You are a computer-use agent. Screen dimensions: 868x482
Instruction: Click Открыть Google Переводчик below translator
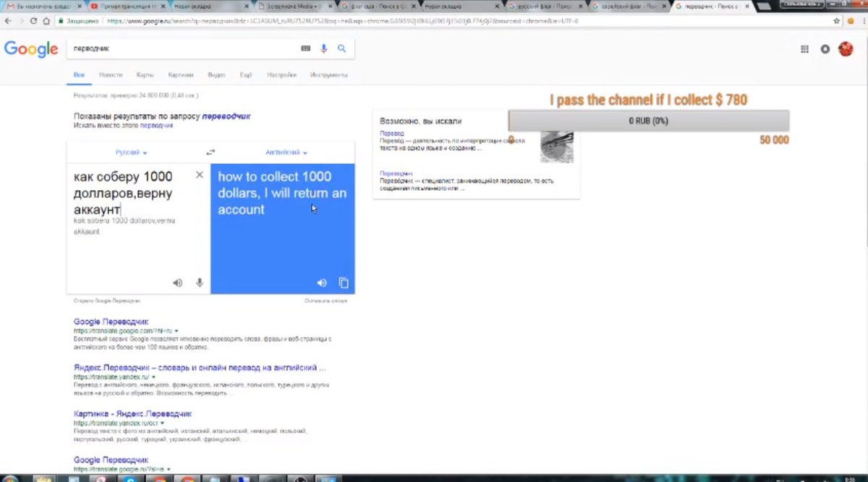click(106, 300)
